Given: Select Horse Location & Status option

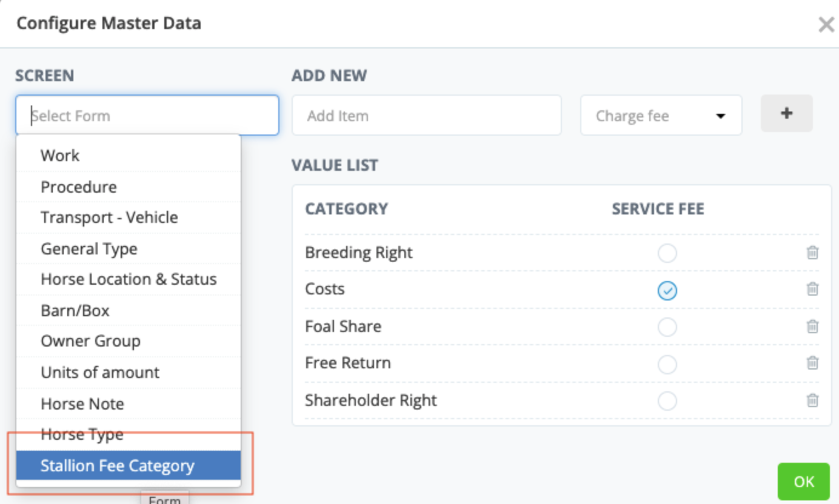Looking at the screenshot, I should [129, 279].
